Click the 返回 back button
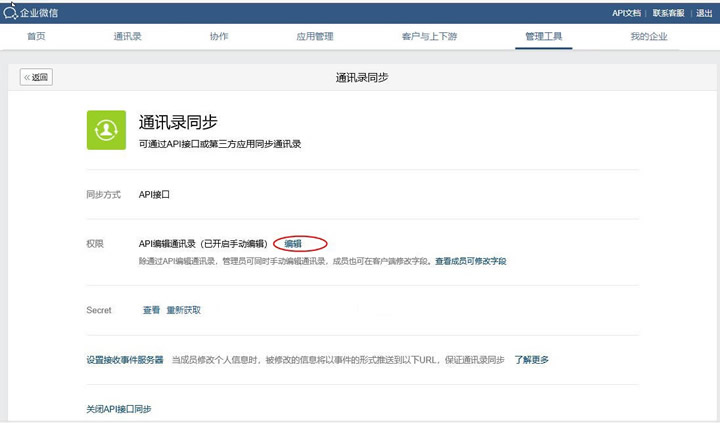This screenshot has height=423, width=720. [x=36, y=77]
